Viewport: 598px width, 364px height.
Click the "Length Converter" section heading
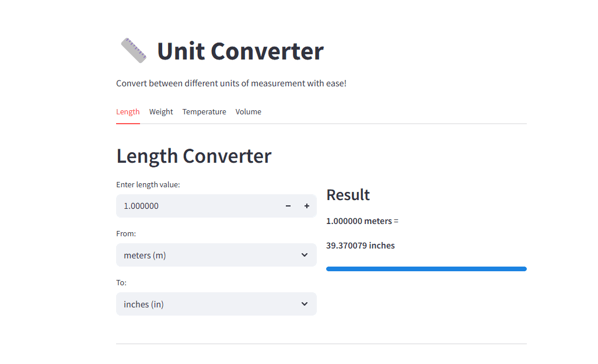tap(194, 156)
